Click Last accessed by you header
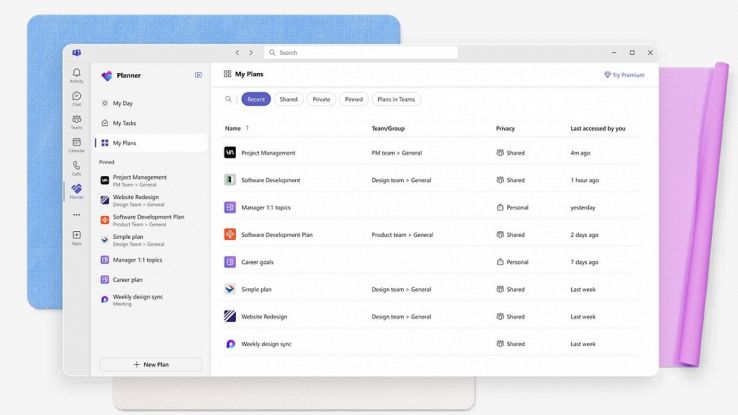Image resolution: width=738 pixels, height=415 pixels. [x=598, y=128]
